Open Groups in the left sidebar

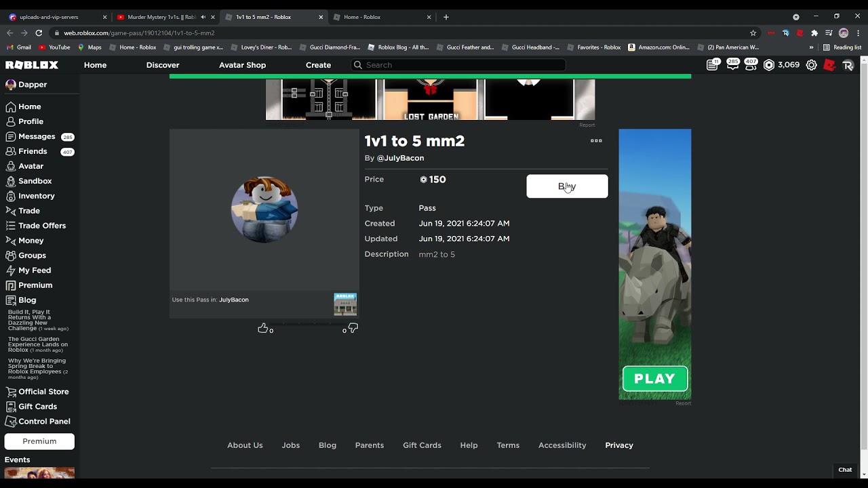coord(32,256)
